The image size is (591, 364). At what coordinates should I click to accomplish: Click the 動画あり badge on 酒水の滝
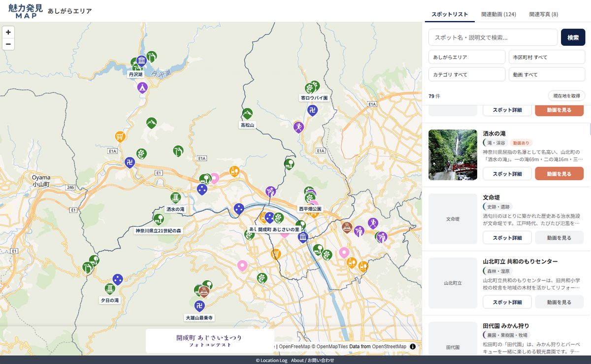[522, 142]
